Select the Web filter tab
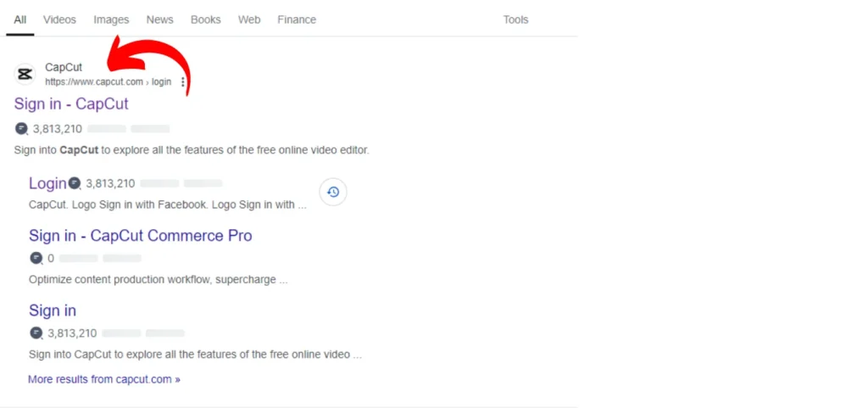Viewport: 868px width, 408px height. 249,20
